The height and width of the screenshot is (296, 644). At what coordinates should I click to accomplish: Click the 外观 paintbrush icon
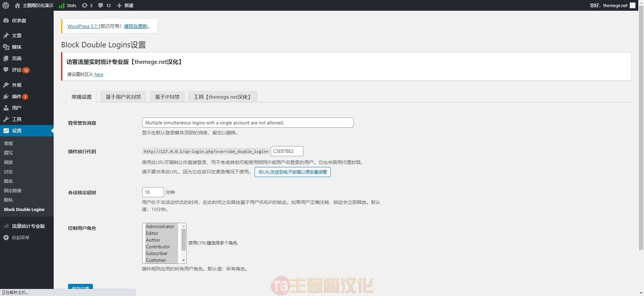click(6, 85)
